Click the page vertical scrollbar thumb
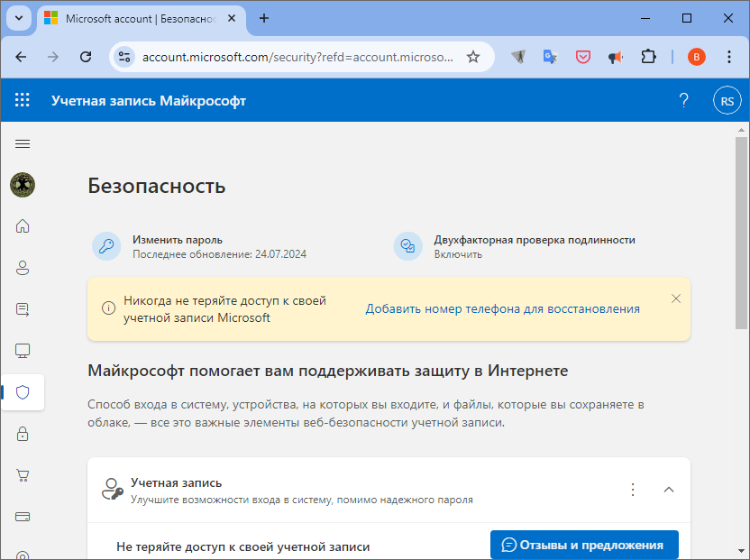Screen dimensions: 750x560 tap(741, 233)
